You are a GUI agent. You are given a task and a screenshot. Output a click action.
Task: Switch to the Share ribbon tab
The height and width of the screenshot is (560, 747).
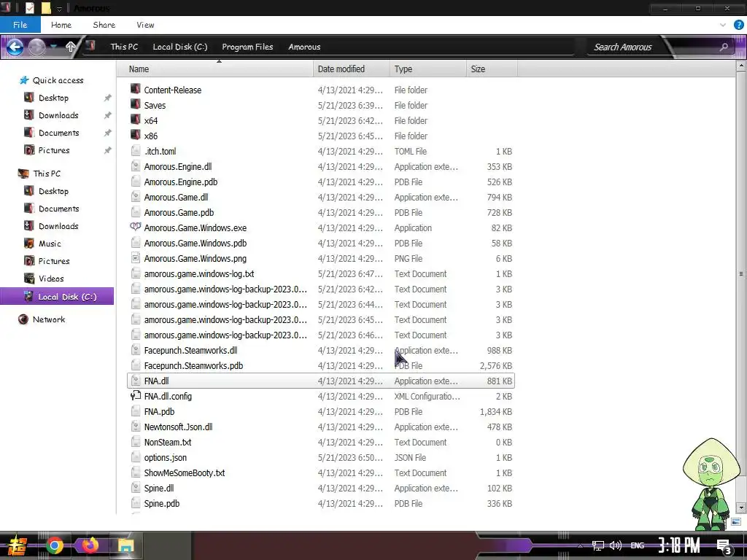coord(104,25)
